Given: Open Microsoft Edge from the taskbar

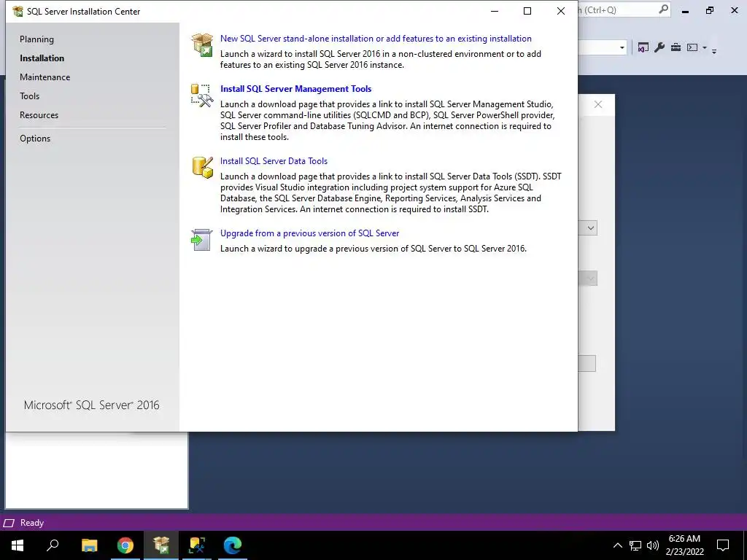Looking at the screenshot, I should (233, 545).
